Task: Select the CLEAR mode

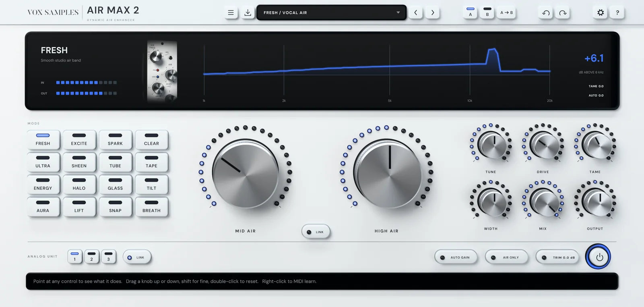Action: pos(152,139)
